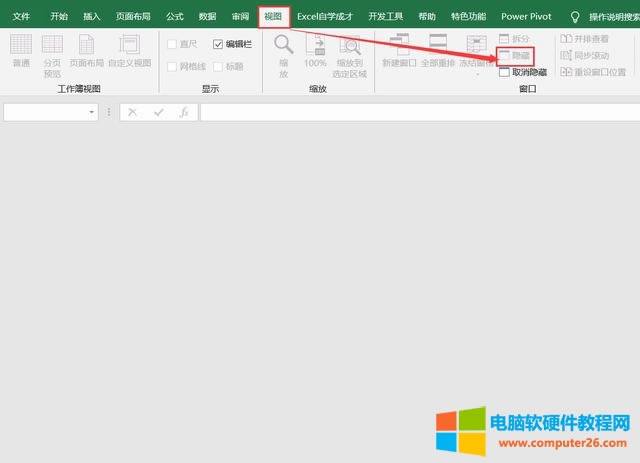
Task: Reset zoom to 100%
Action: pyautogui.click(x=315, y=51)
